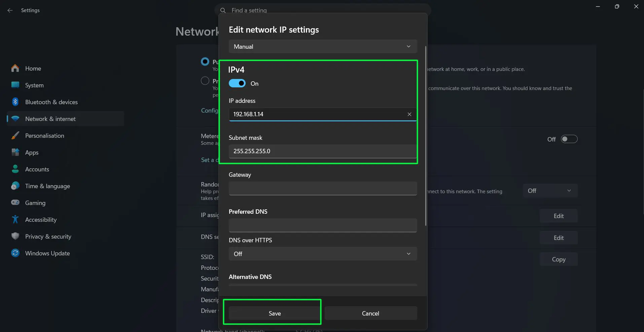Open the Accounts section

[x=37, y=169]
